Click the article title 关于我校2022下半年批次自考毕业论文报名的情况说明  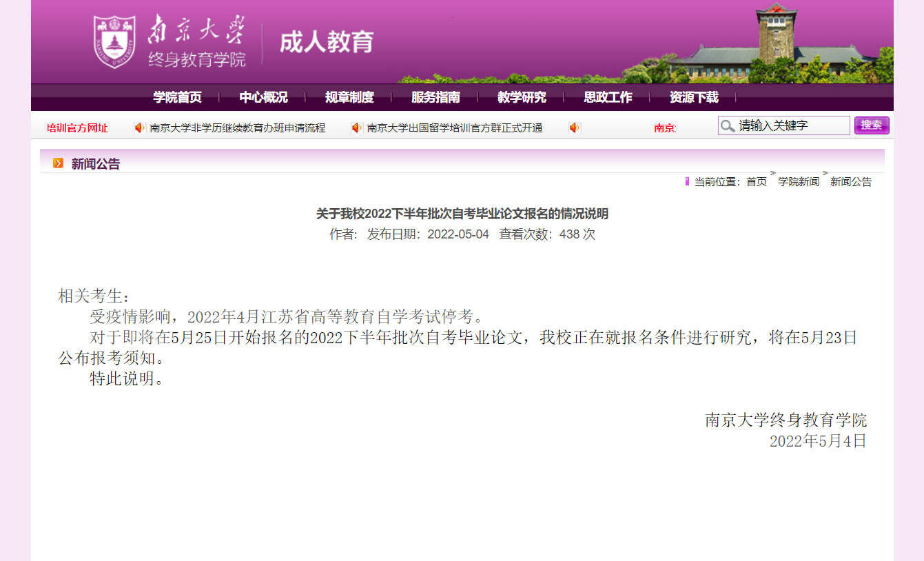pos(462,214)
